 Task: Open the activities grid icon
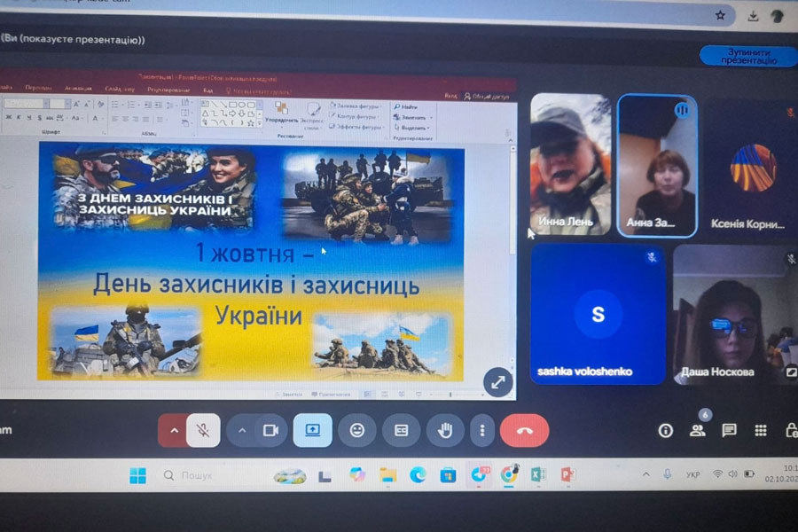coord(761,431)
